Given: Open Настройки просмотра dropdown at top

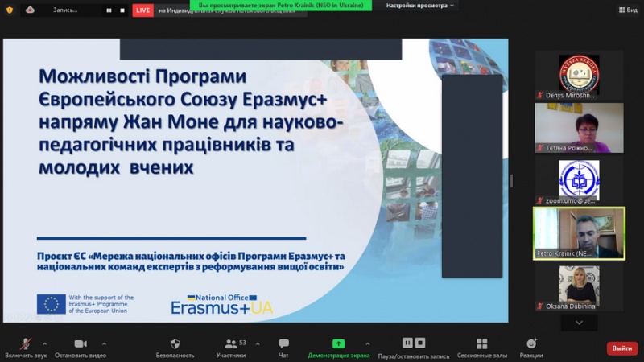Looking at the screenshot, I should tap(421, 5).
